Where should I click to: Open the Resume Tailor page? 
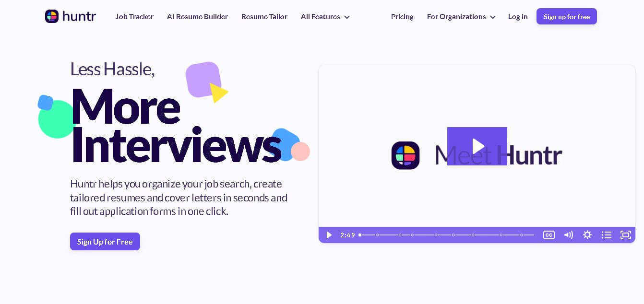point(264,16)
